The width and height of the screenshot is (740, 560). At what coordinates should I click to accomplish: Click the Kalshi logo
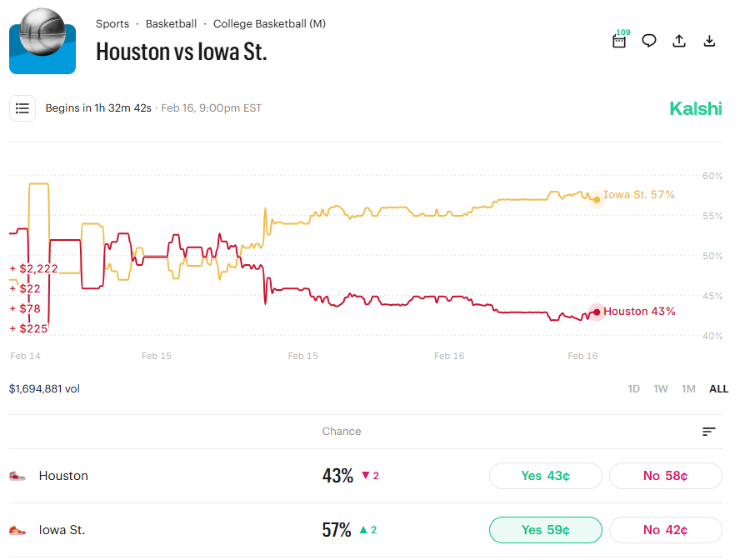click(696, 108)
